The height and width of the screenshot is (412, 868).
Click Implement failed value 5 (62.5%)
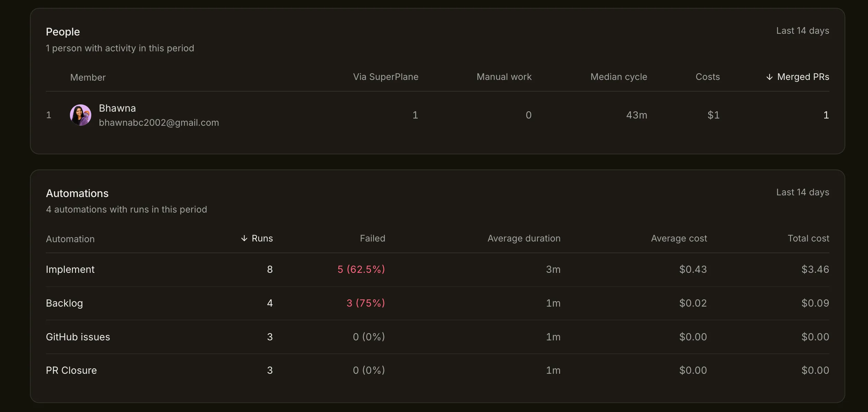pos(361,269)
